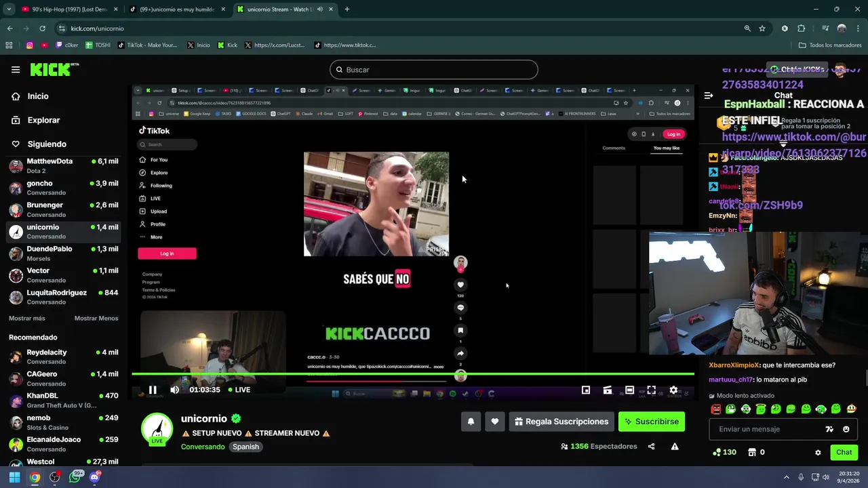Open Vector channel in sidebar
Viewport: 868px width, 488px height.
pos(64,275)
